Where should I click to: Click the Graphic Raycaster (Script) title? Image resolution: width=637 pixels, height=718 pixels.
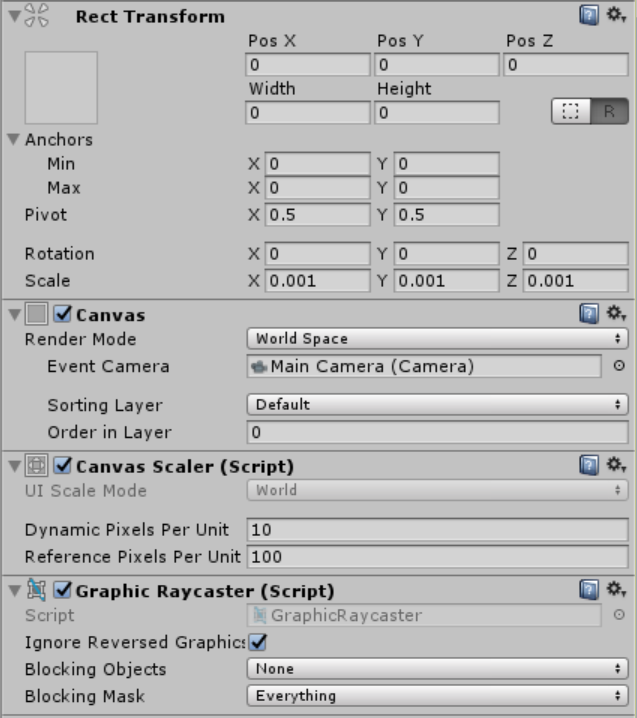coord(205,591)
